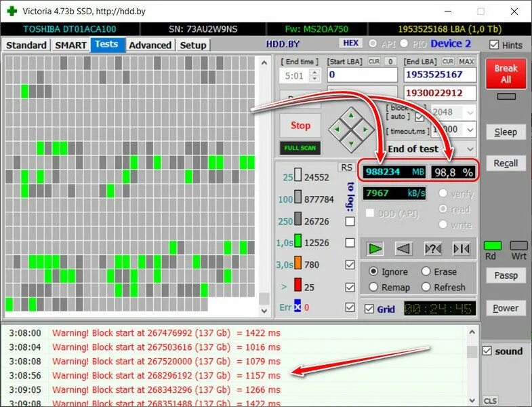Image resolution: width=532 pixels, height=407 pixels.
Task: Open the Tests tab
Action: coord(107,44)
